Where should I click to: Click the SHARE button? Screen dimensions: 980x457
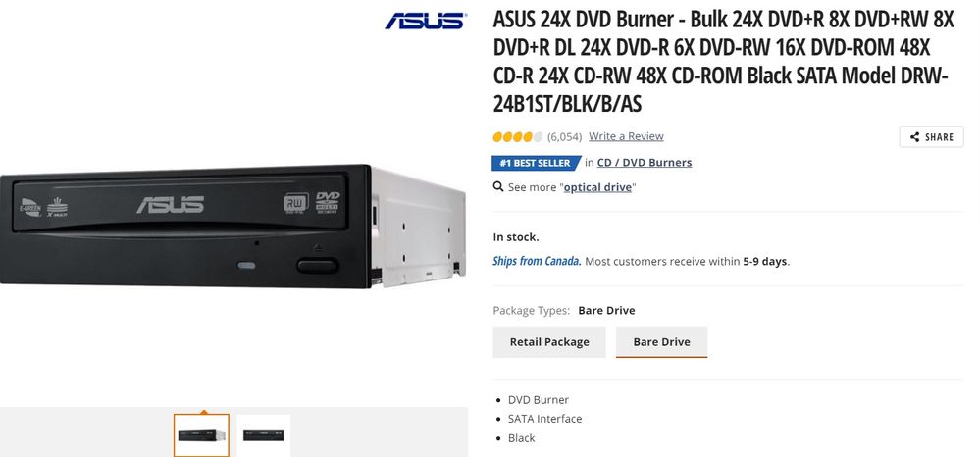point(931,137)
